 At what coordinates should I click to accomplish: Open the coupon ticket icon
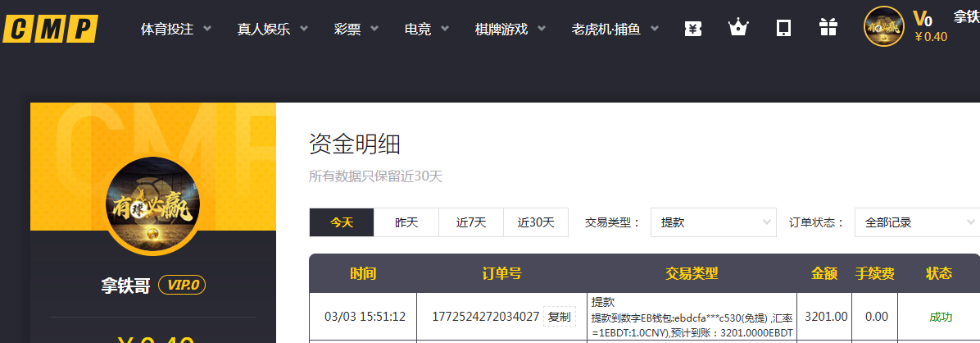tap(692, 28)
